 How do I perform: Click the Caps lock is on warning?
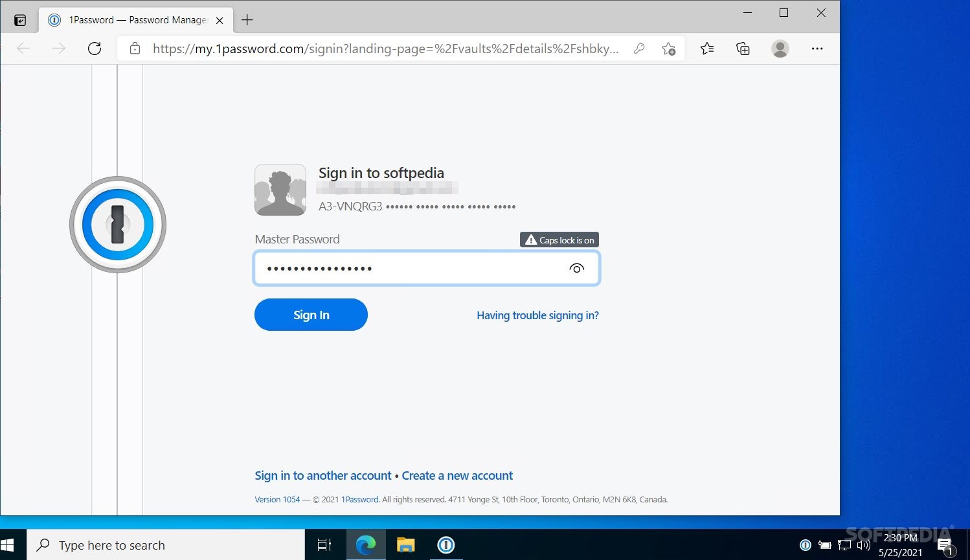pos(559,240)
